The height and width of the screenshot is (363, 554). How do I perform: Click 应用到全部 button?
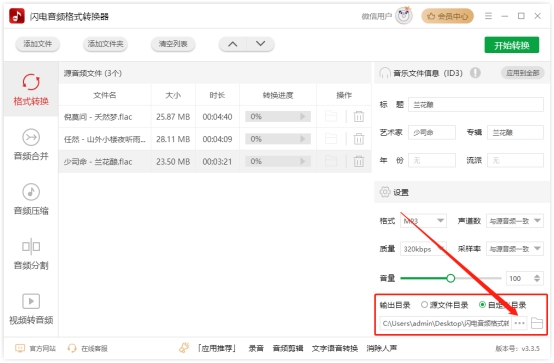click(523, 73)
